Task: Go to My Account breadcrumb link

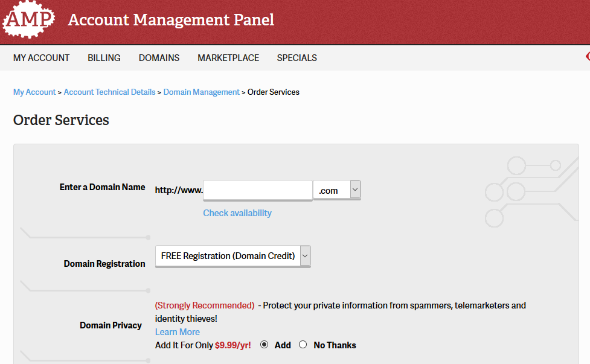Action: pos(34,92)
